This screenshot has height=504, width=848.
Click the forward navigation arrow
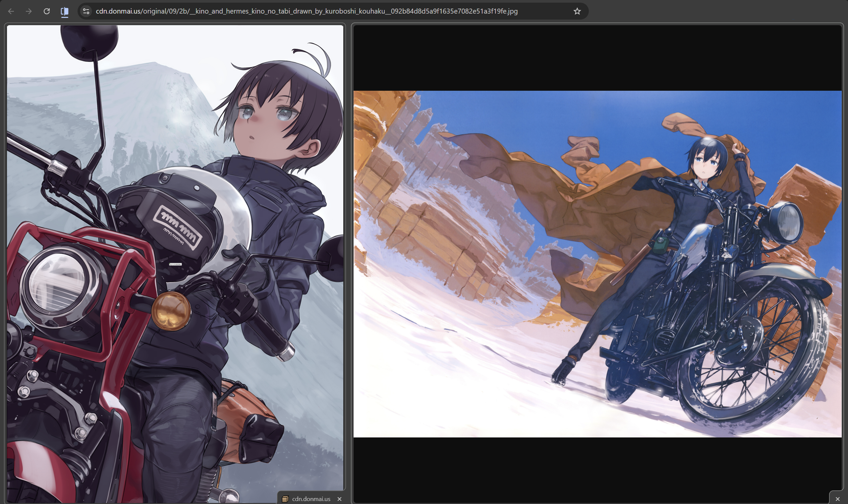tap(29, 11)
